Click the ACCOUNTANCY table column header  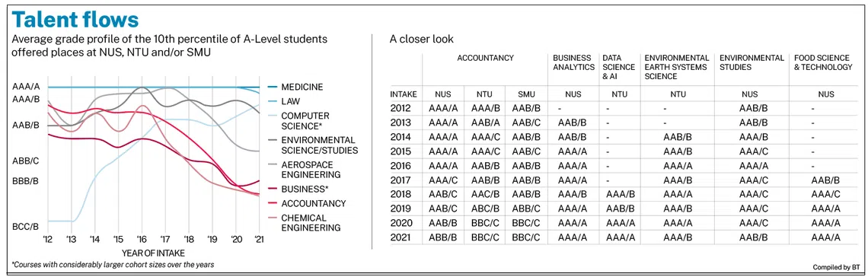coord(485,58)
